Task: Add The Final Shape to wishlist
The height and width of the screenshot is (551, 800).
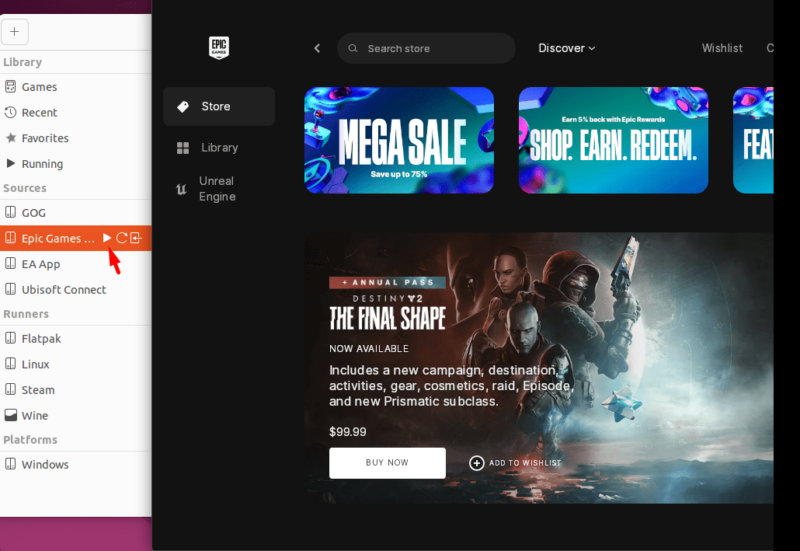Action: tap(515, 463)
